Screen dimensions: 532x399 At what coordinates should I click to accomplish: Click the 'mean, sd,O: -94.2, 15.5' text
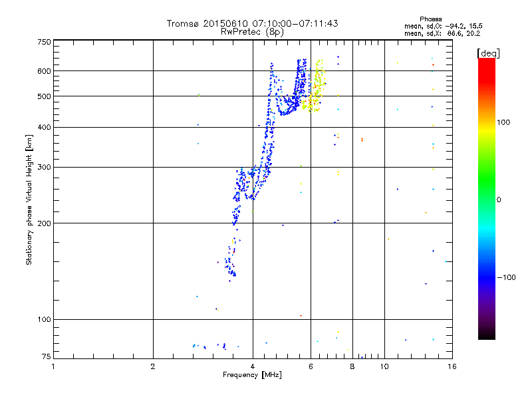point(443,26)
